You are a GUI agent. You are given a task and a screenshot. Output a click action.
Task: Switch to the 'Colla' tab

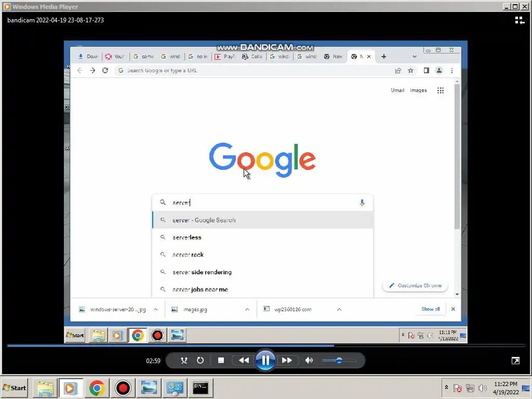point(252,57)
